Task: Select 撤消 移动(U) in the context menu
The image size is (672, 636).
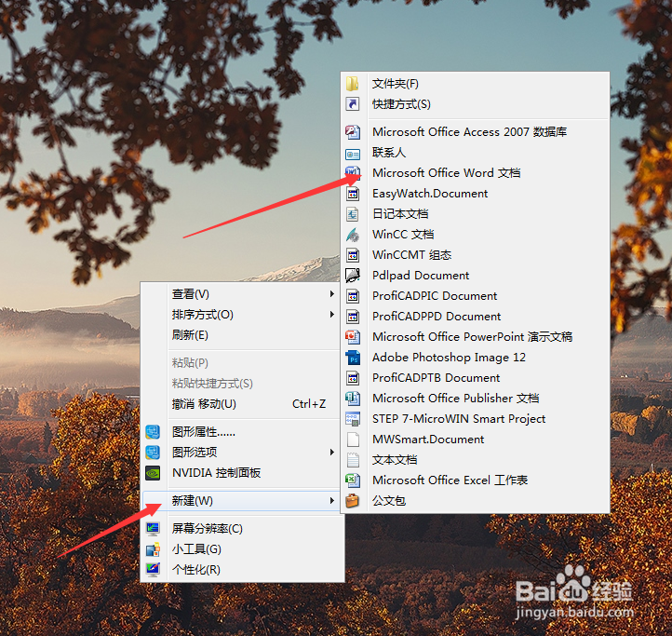Action: tap(242, 404)
